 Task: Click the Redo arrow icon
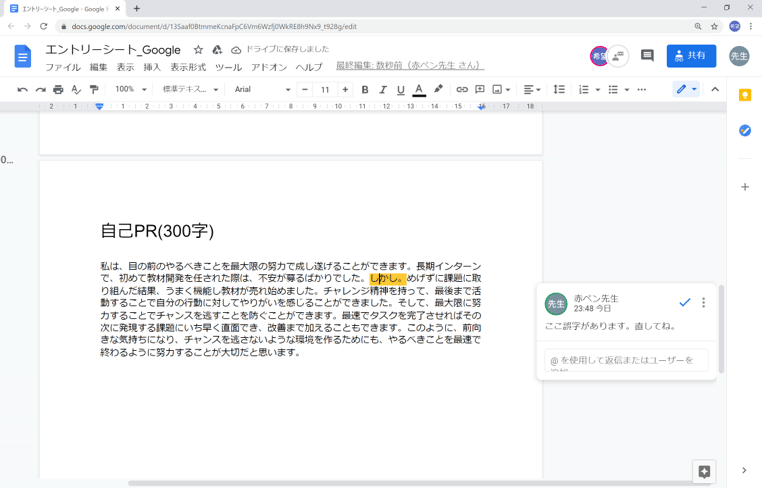41,89
